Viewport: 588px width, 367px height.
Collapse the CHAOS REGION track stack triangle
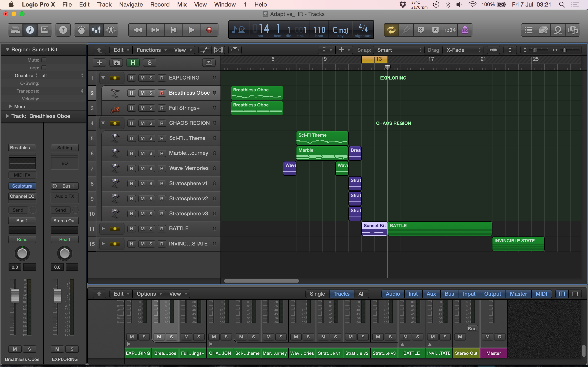click(x=103, y=123)
